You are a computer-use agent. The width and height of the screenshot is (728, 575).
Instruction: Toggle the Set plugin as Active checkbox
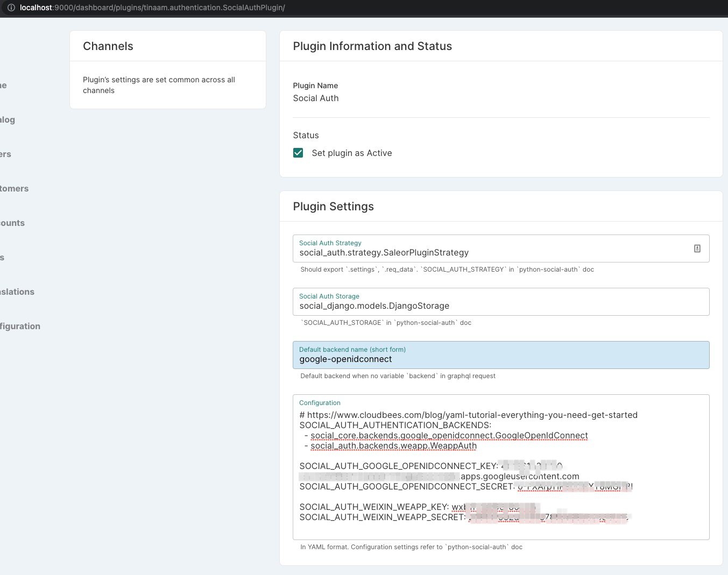[x=298, y=153]
